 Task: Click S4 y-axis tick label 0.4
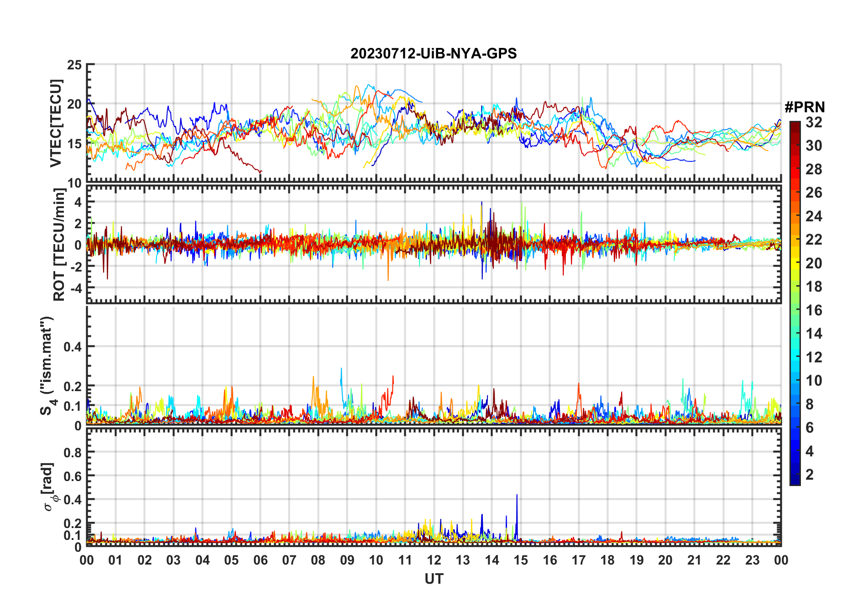(x=73, y=347)
